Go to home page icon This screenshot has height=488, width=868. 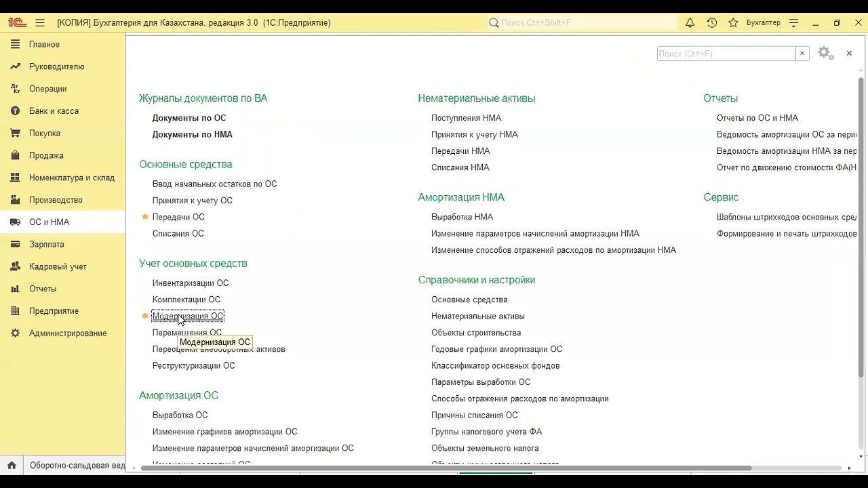pyautogui.click(x=12, y=466)
